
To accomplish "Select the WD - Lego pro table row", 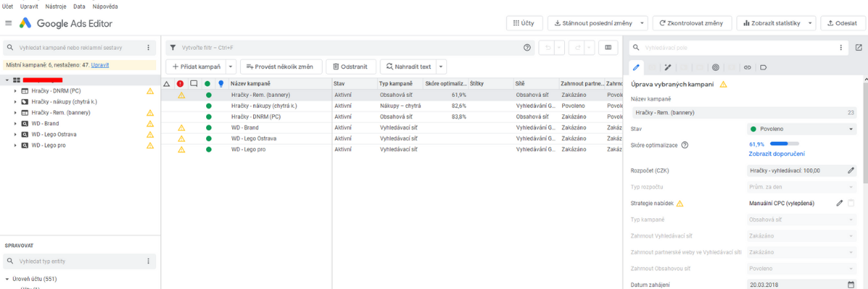I will tap(391, 150).
